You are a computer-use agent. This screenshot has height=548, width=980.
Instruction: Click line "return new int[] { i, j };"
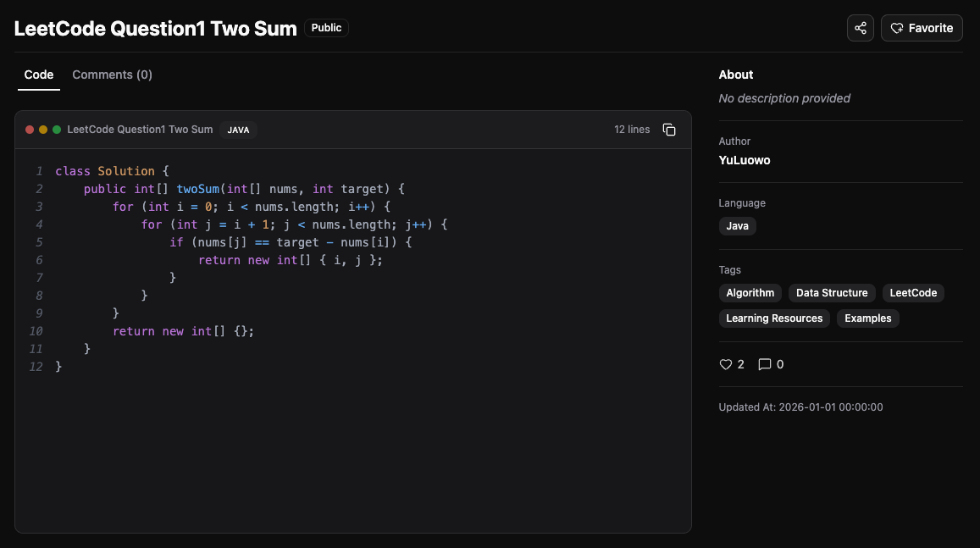290,260
